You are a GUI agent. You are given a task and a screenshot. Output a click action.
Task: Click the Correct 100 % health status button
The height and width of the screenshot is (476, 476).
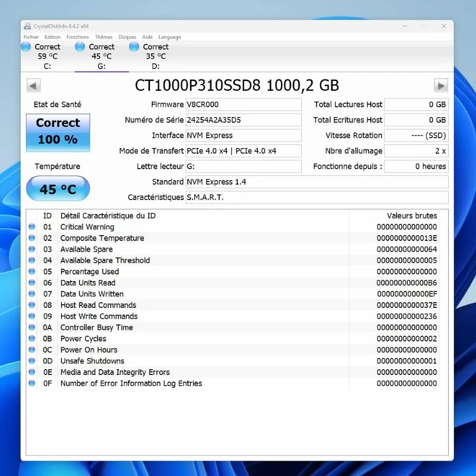pyautogui.click(x=58, y=133)
